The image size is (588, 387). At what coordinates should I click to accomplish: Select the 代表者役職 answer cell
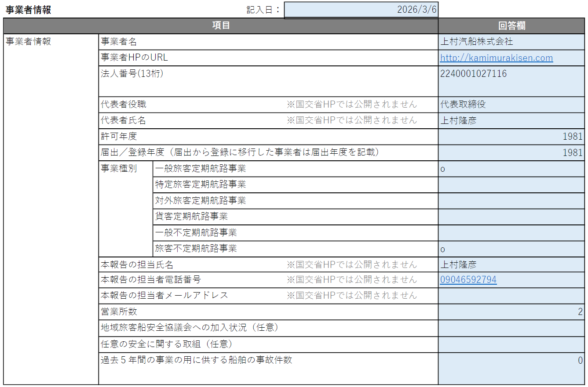coord(511,105)
